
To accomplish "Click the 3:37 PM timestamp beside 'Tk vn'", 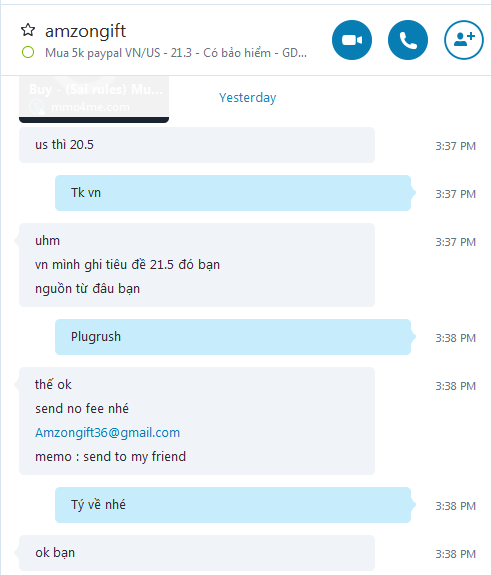I will 455,194.
